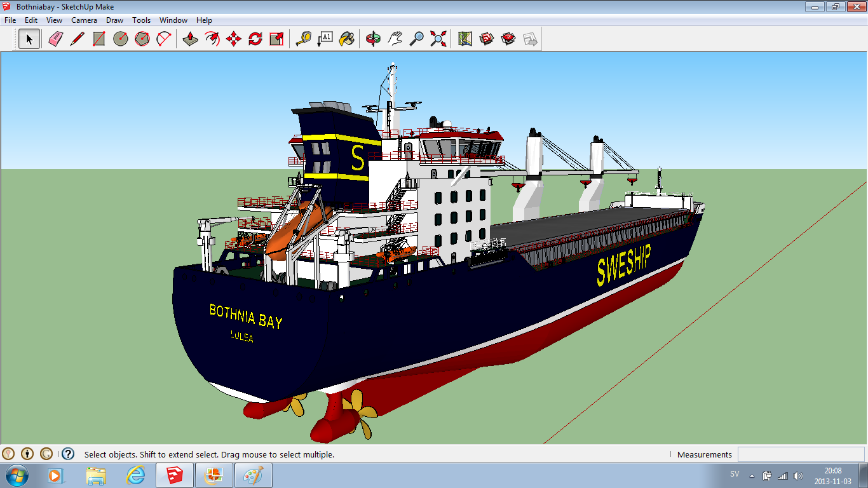Open the Window menu
868x488 pixels.
173,20
